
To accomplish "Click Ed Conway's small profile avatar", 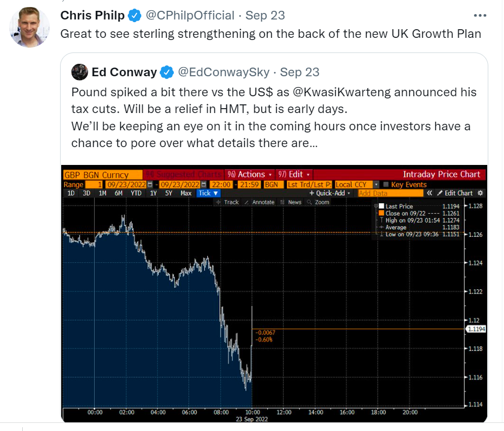I will click(x=80, y=72).
